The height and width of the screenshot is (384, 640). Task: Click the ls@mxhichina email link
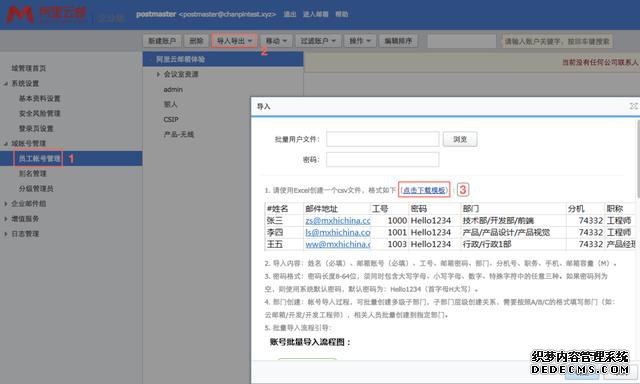338,232
